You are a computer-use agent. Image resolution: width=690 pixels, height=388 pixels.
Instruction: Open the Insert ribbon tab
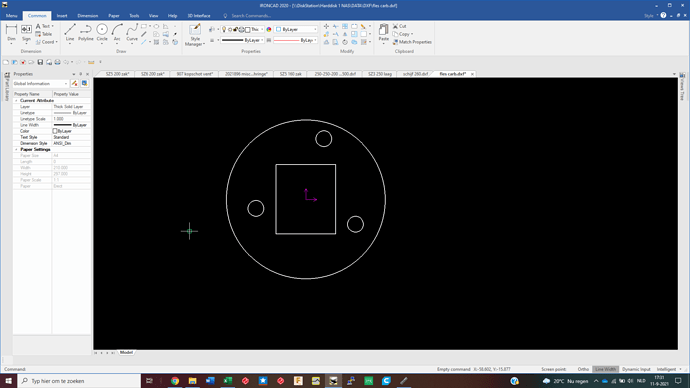tap(62, 16)
